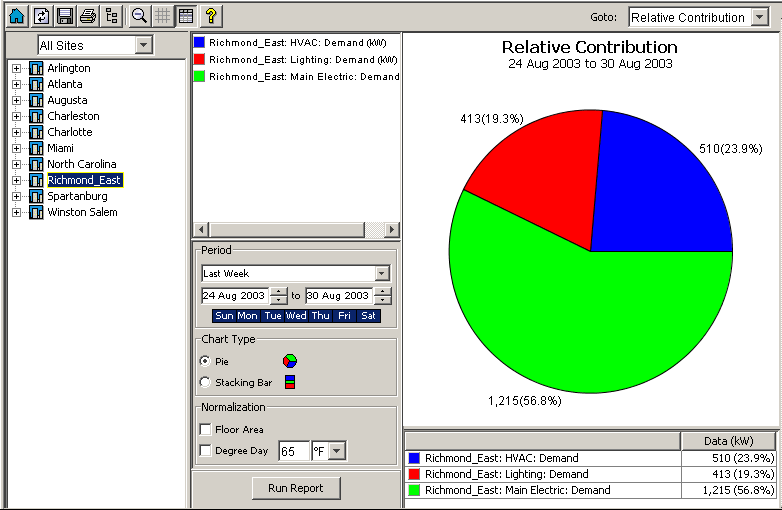Click the Run Report button

(x=296, y=488)
